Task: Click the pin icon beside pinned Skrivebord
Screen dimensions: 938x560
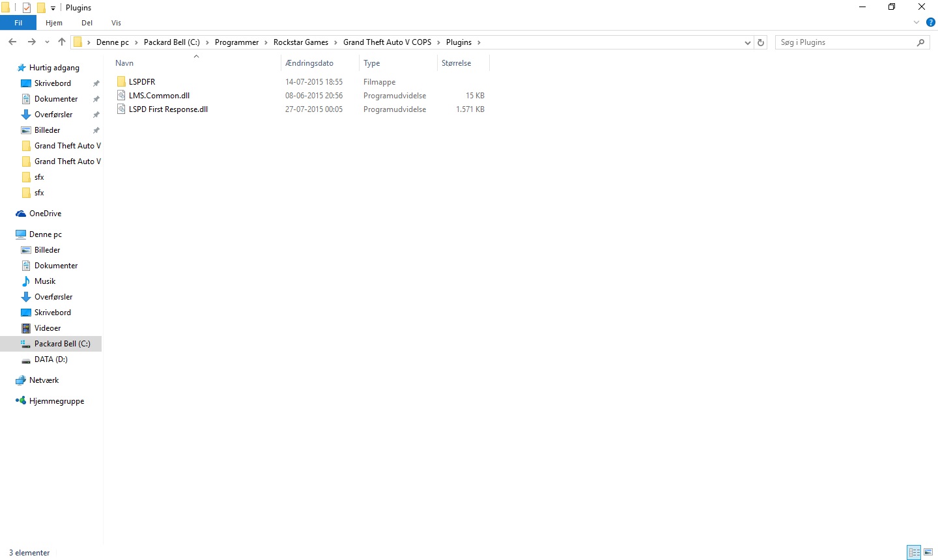Action: (x=96, y=83)
